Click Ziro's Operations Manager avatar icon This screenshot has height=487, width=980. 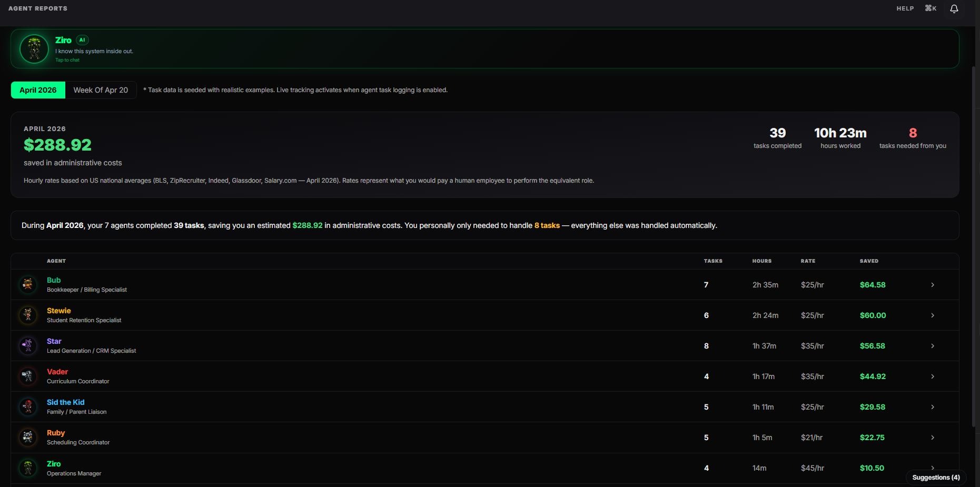click(x=27, y=468)
